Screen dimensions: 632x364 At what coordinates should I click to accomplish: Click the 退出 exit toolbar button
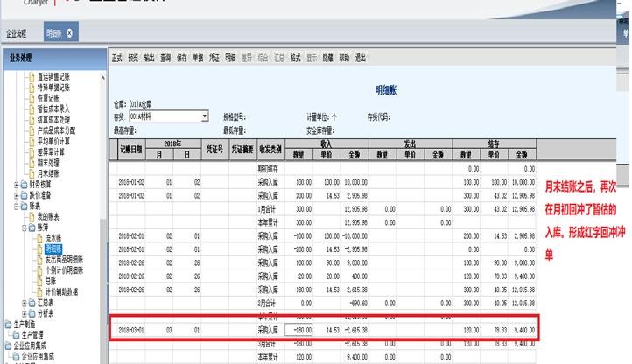click(361, 57)
